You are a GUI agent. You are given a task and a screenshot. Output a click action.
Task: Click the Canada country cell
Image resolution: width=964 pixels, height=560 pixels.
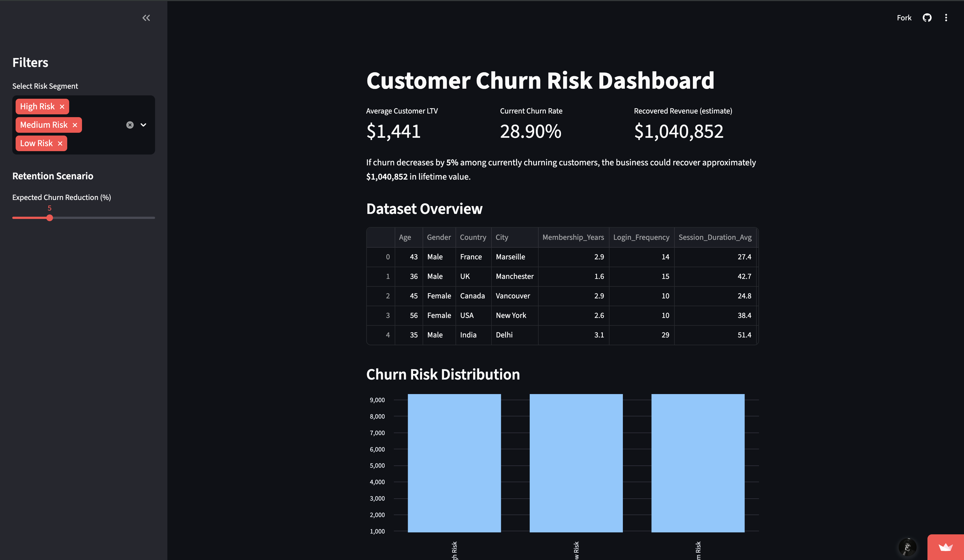point(473,296)
